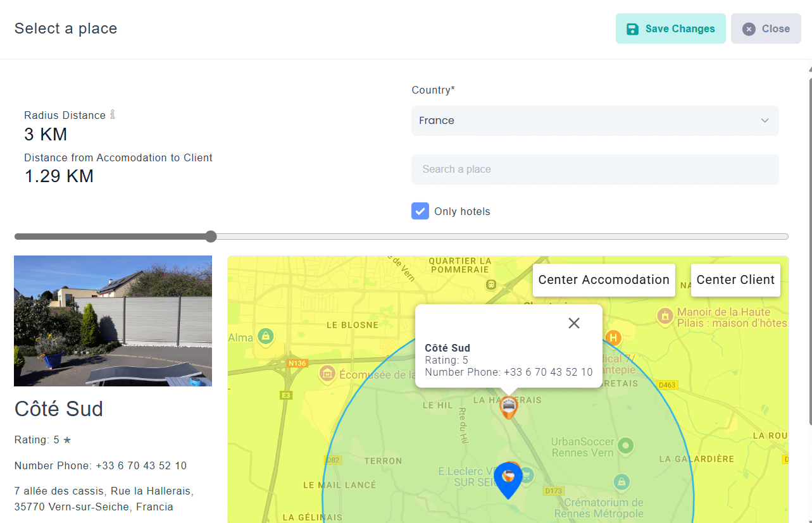Click the Alma shopping marker on map
Image resolution: width=812 pixels, height=523 pixels.
click(266, 336)
